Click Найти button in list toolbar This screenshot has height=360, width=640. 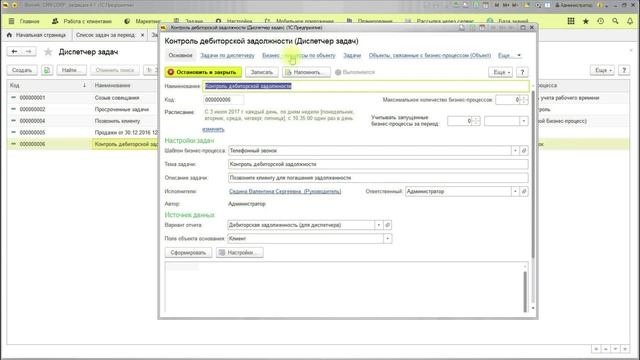[x=71, y=70]
